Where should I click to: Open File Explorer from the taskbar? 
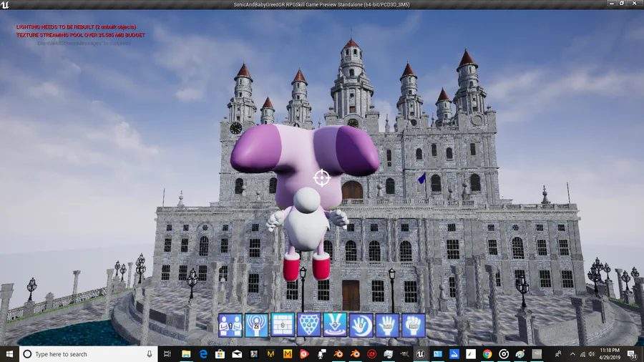pos(186,354)
